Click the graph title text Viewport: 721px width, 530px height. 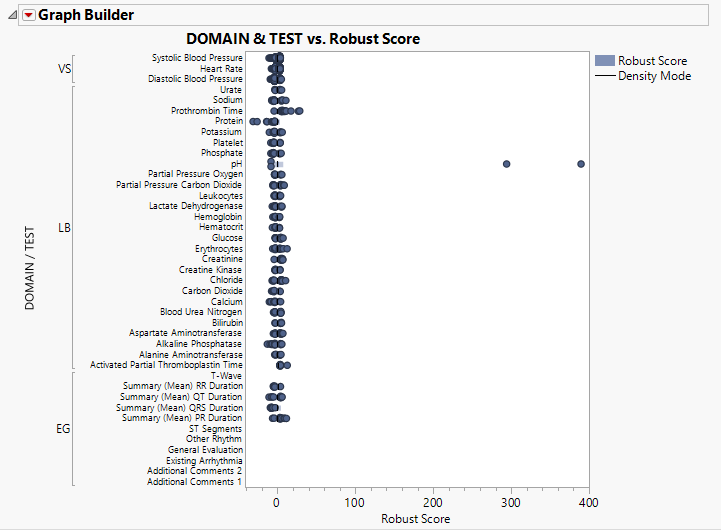click(x=303, y=39)
